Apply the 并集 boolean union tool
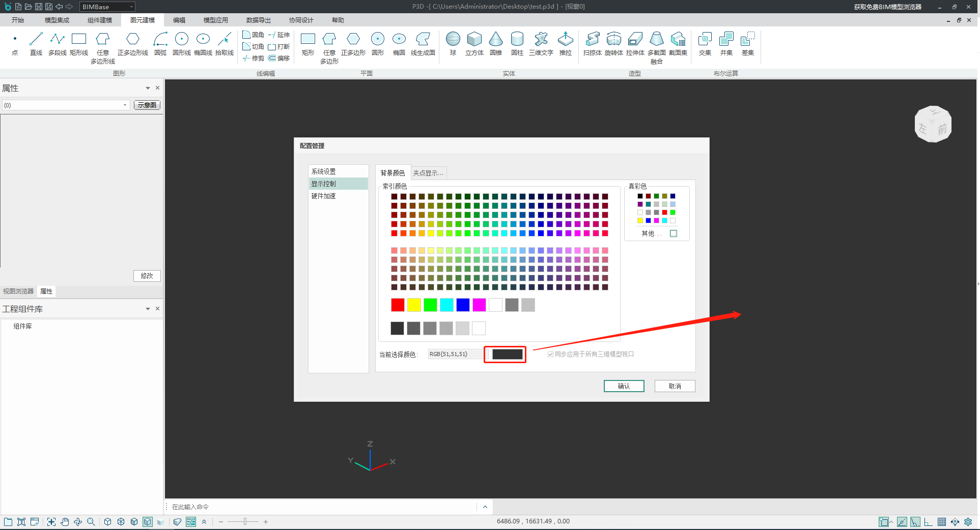The height and width of the screenshot is (530, 980). (x=726, y=44)
